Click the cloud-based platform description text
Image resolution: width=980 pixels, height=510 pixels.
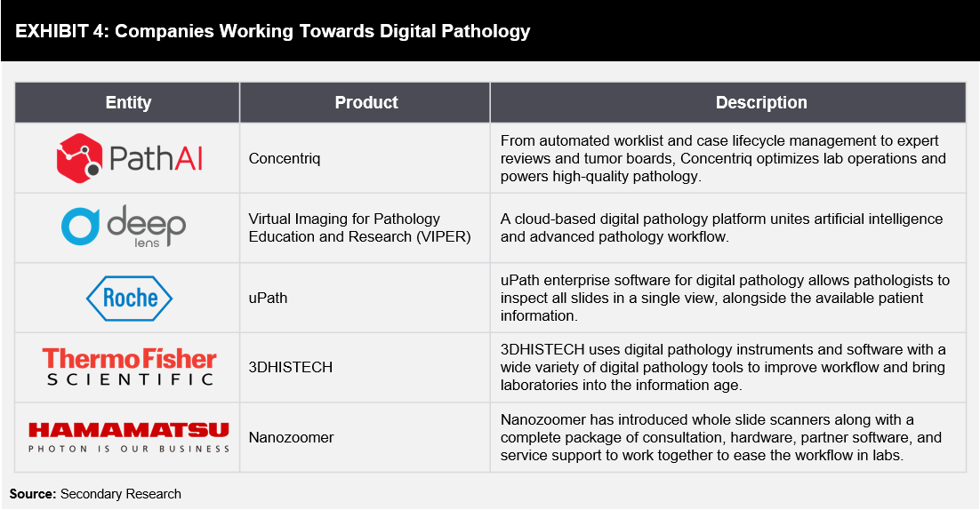721,227
